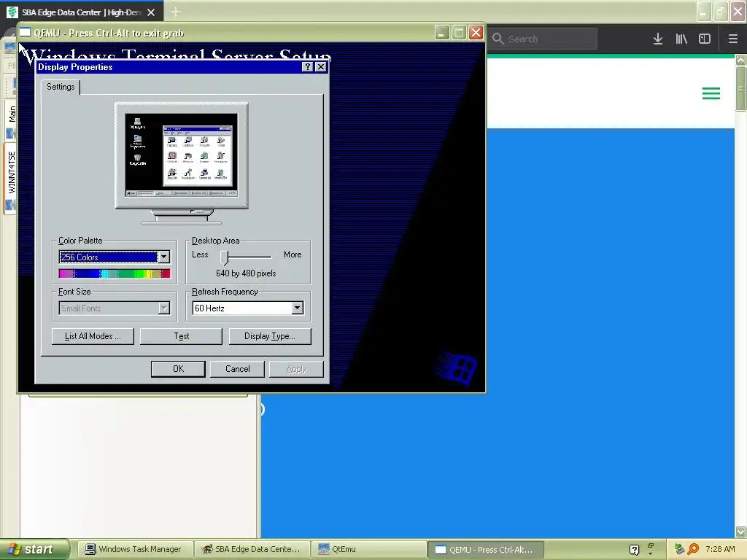This screenshot has height=560, width=747.
Task: Click the 256 Colors combo box
Action: (x=115, y=257)
